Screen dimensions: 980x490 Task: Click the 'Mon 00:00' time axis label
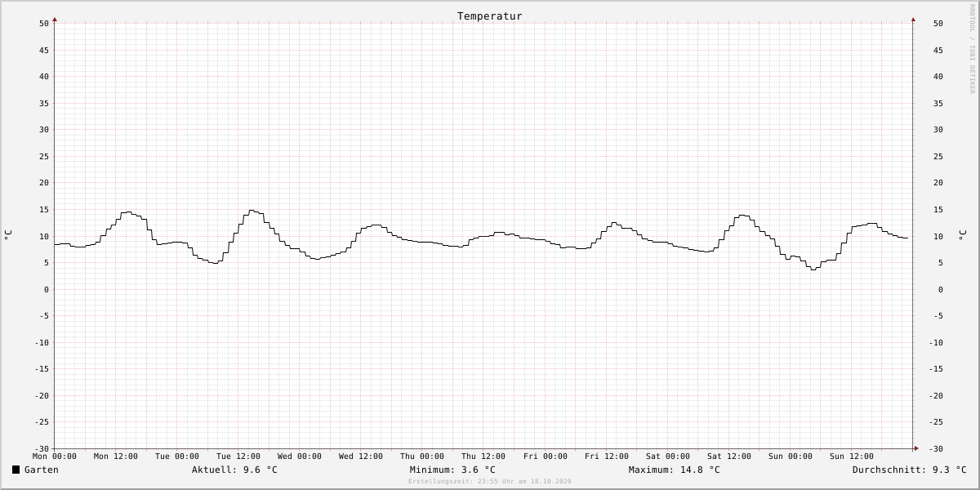pyautogui.click(x=55, y=457)
